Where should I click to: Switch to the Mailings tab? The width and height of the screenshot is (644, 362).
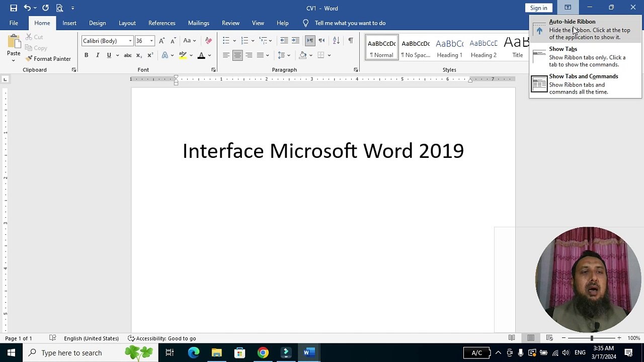[199, 23]
